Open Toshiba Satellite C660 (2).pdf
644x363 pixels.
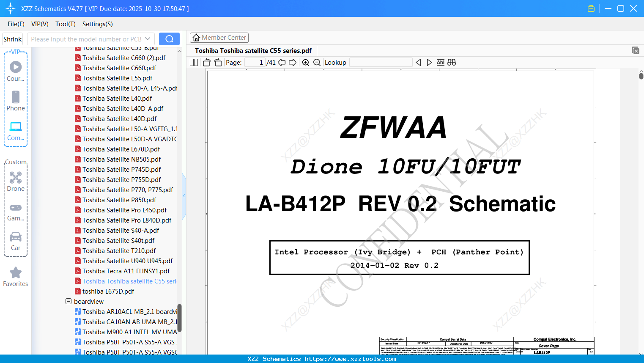[120, 58]
